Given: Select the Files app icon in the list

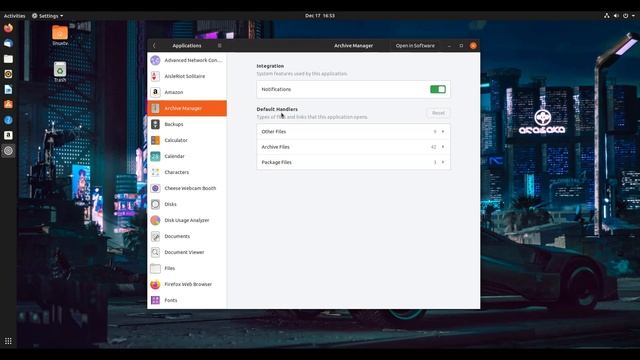Looking at the screenshot, I should (155, 268).
